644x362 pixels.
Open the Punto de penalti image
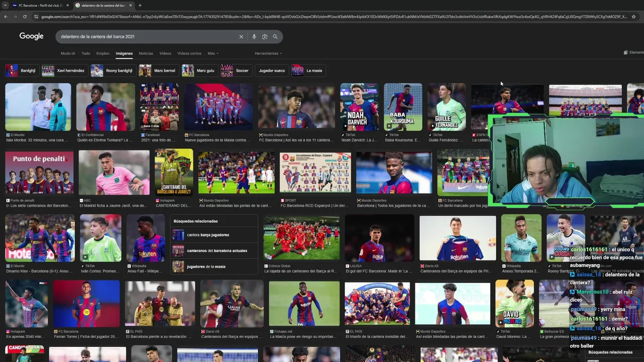pyautogui.click(x=39, y=172)
